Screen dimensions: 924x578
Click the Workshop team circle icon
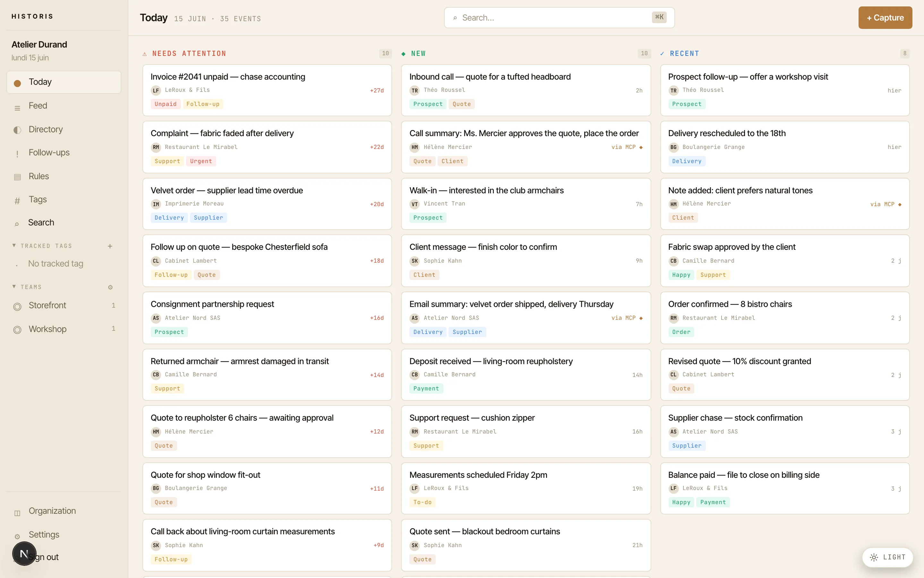point(17,329)
